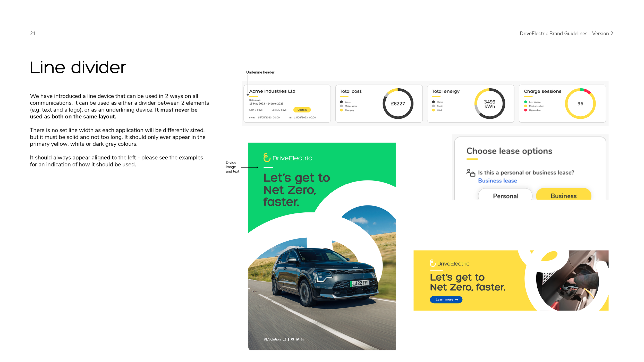The height and width of the screenshot is (362, 644).
Task: Click the paragraph starting There is no set line width
Action: (x=118, y=137)
